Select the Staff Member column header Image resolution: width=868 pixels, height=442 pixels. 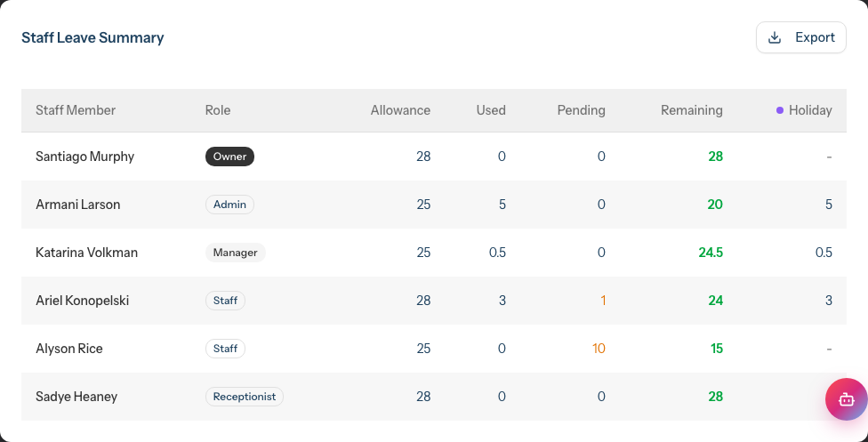[x=76, y=110]
